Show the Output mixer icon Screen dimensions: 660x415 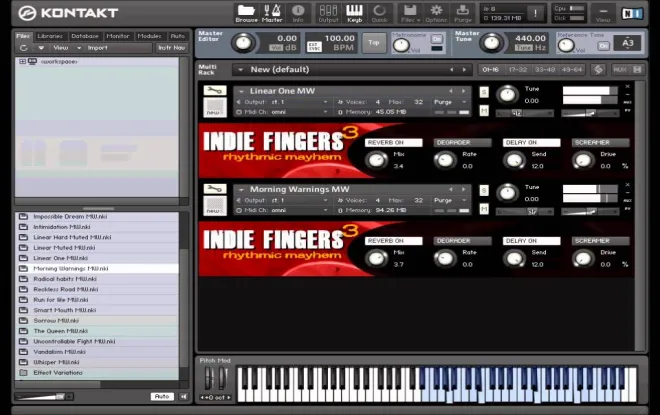point(328,13)
